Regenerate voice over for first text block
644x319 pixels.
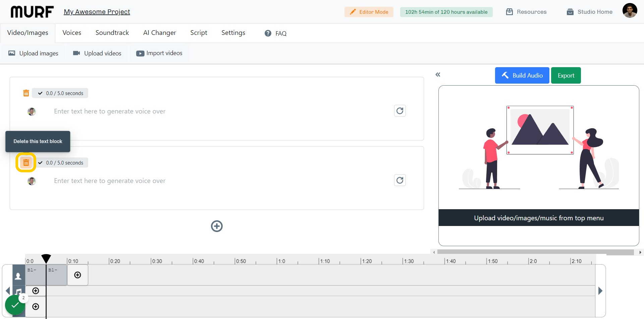tap(400, 111)
